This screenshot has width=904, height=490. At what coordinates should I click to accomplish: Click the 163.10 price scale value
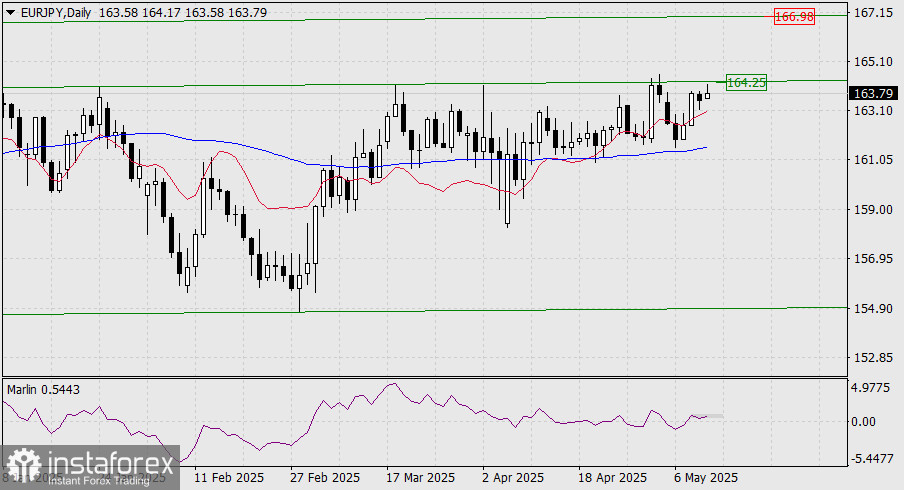tap(873, 110)
